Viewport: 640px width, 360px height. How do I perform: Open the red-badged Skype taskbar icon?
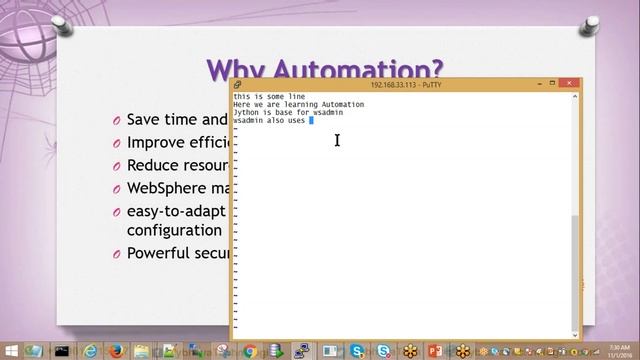coord(384,351)
